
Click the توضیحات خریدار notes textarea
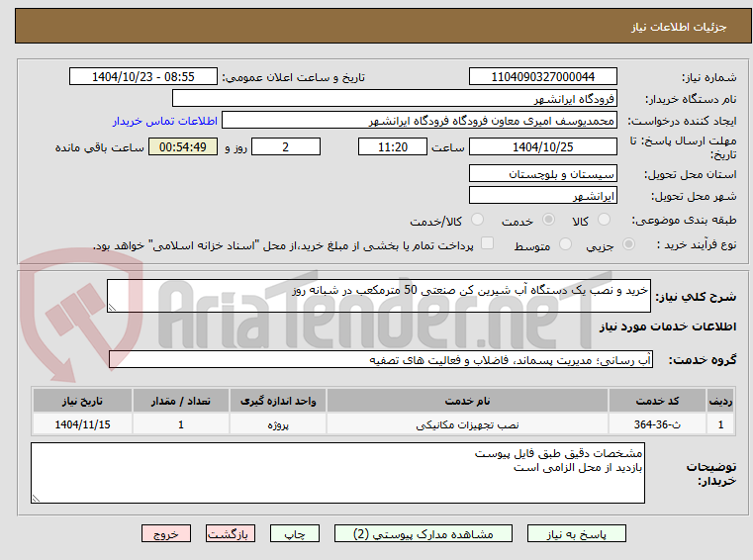[337, 473]
